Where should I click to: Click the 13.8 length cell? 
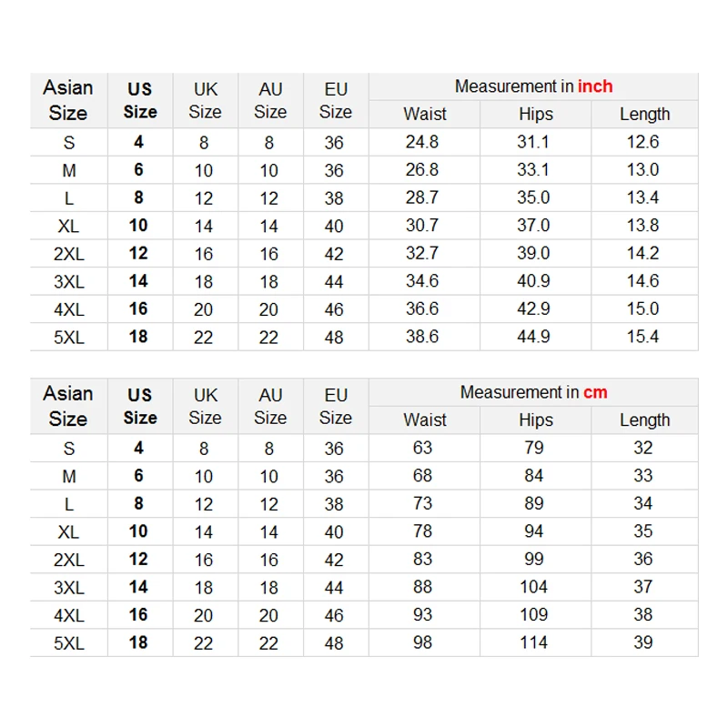(642, 226)
